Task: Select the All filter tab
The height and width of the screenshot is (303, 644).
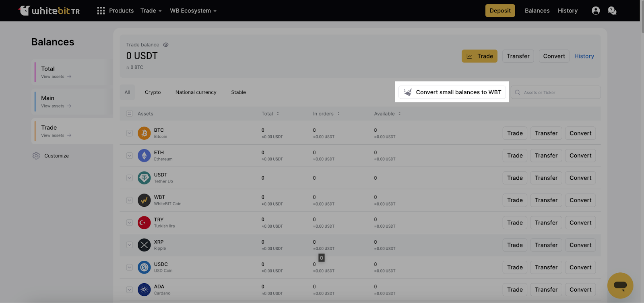Action: coord(128,92)
